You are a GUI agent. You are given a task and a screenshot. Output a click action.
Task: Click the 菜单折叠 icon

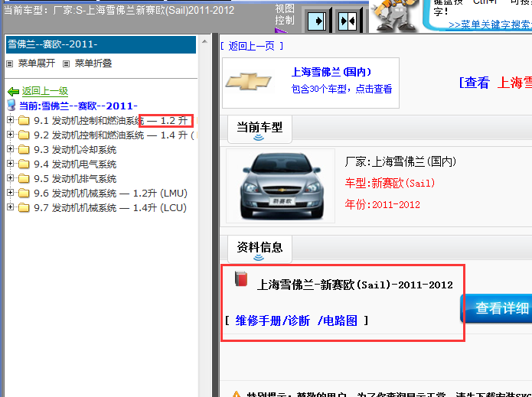[66, 63]
